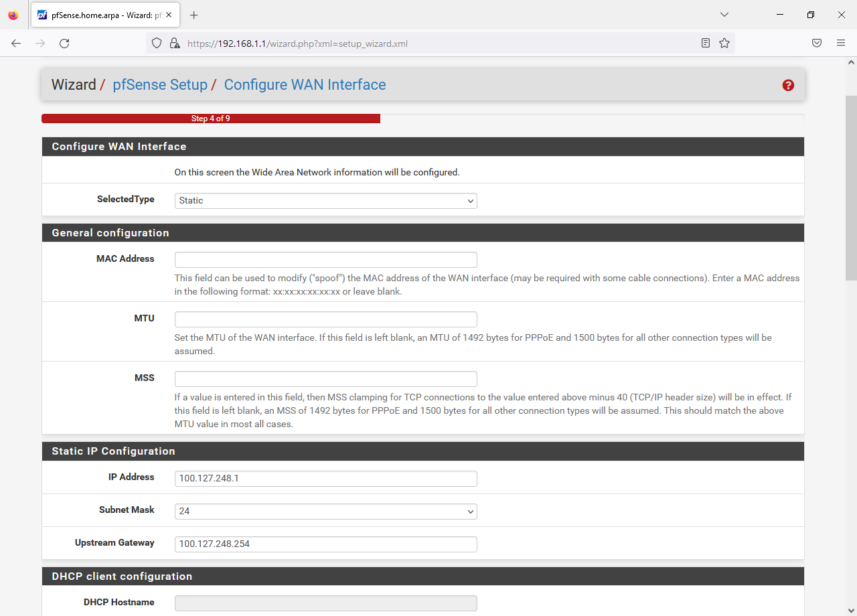Click the Configure WAN Interface panel header

pyautogui.click(x=423, y=147)
